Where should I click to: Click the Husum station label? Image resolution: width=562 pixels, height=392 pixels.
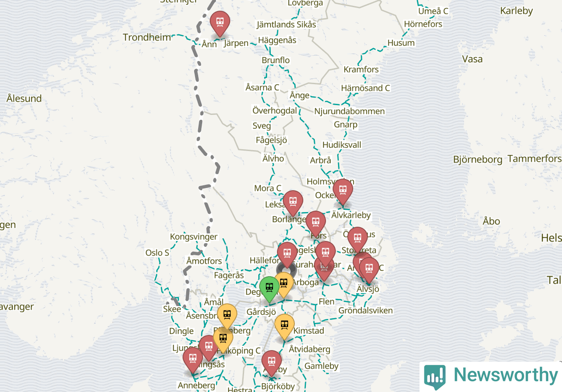(x=401, y=43)
